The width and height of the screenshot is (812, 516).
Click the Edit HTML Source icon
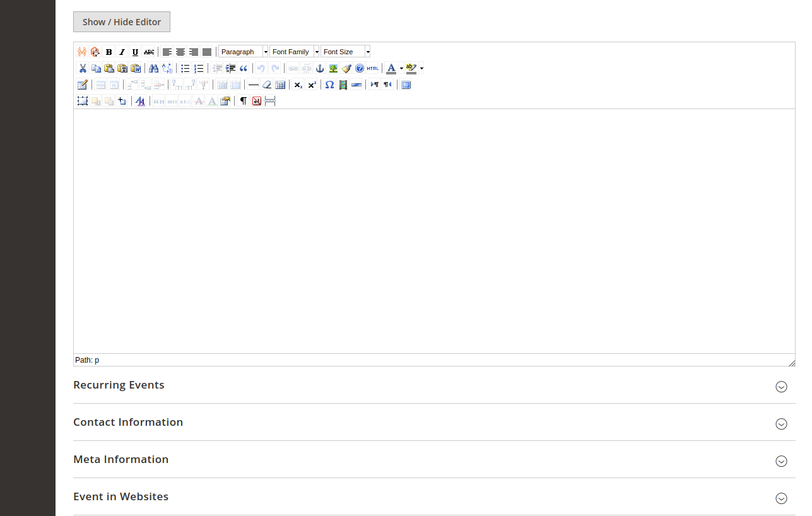372,68
